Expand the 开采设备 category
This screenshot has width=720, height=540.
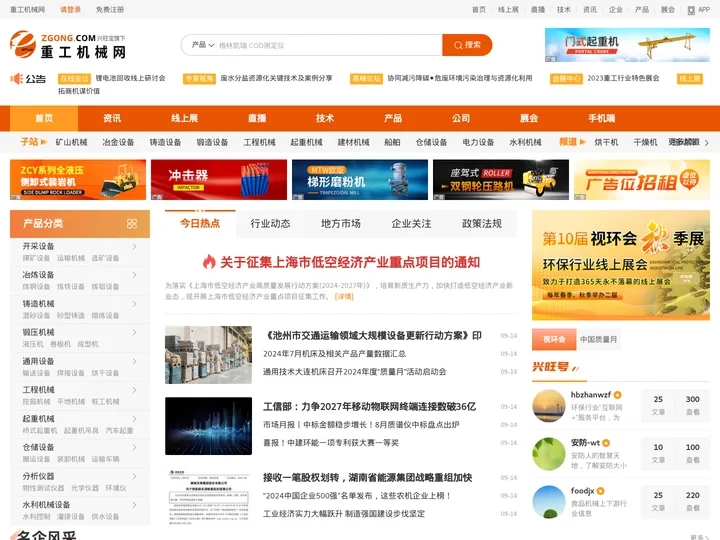[135, 247]
